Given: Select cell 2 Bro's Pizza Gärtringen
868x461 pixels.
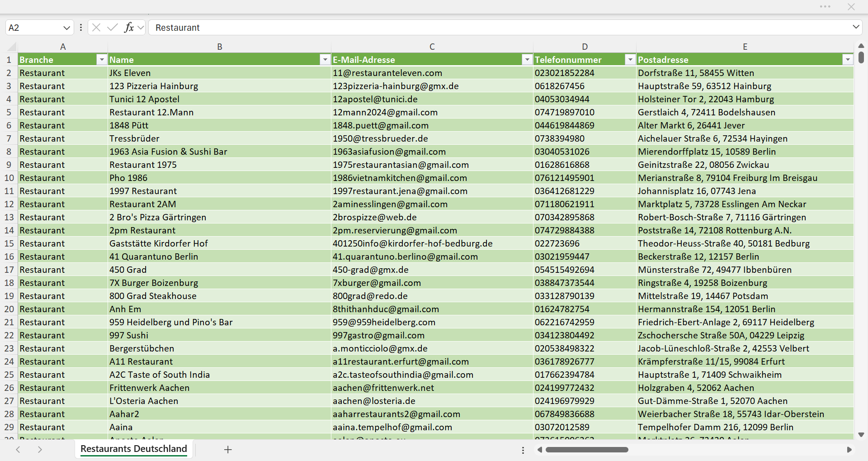Looking at the screenshot, I should point(220,217).
